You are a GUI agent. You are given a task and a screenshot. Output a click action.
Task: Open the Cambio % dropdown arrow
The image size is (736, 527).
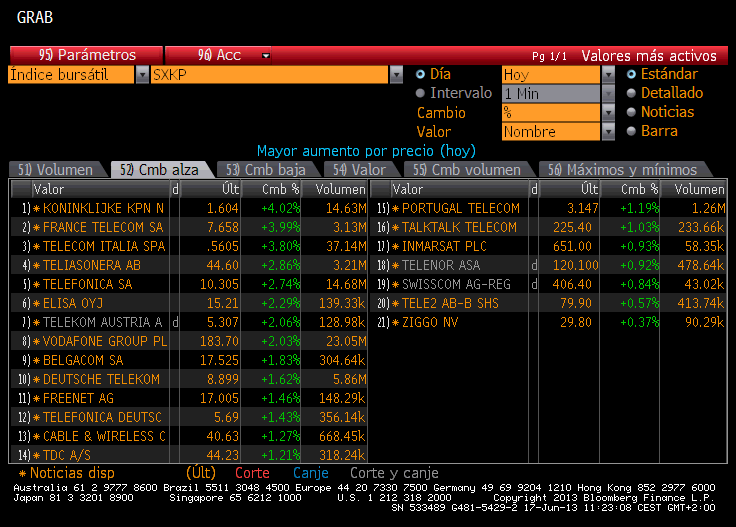pos(608,113)
